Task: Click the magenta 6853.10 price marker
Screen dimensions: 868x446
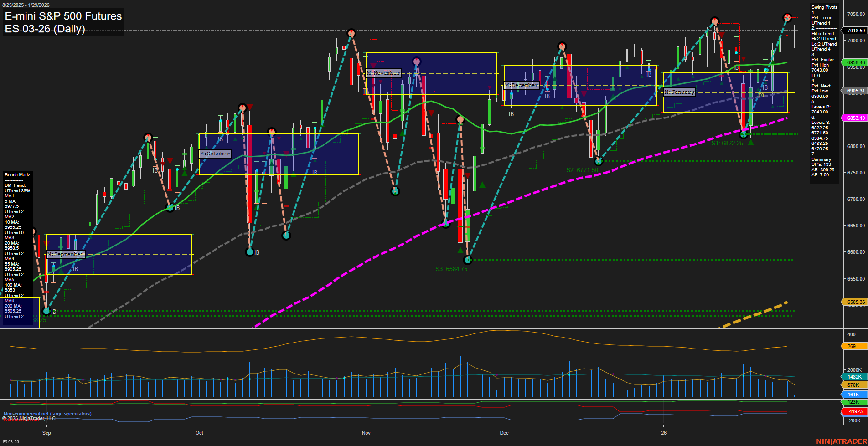Action: click(x=856, y=118)
